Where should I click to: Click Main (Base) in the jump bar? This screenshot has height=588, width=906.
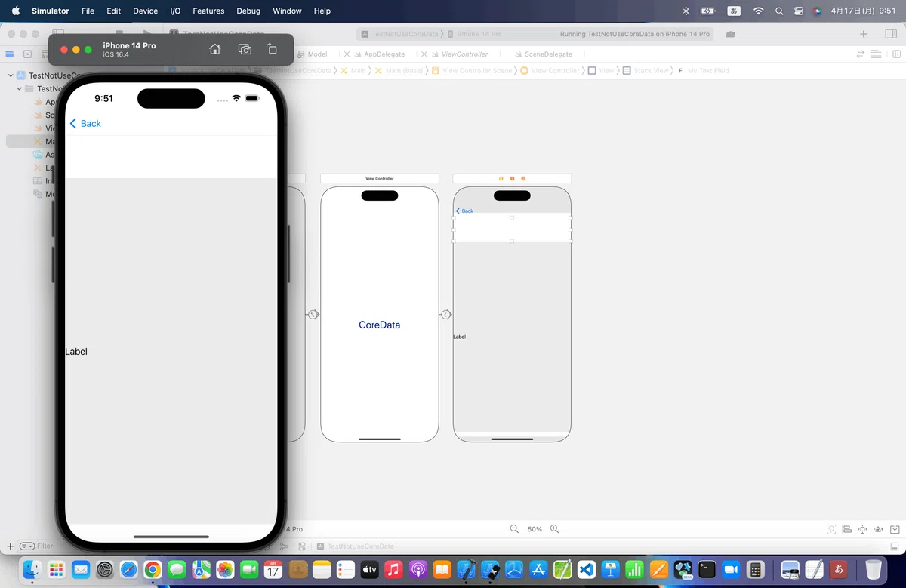(399, 71)
